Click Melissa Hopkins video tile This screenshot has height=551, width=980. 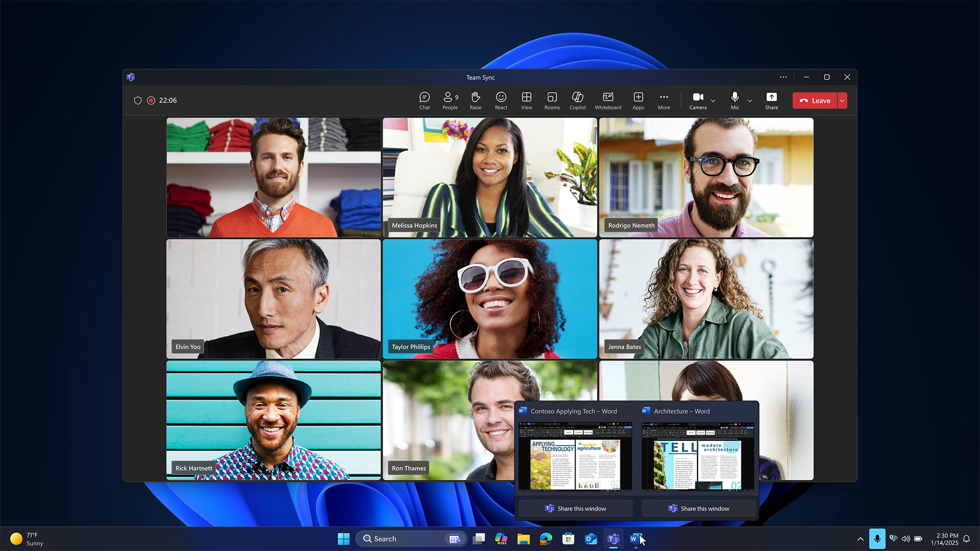490,178
